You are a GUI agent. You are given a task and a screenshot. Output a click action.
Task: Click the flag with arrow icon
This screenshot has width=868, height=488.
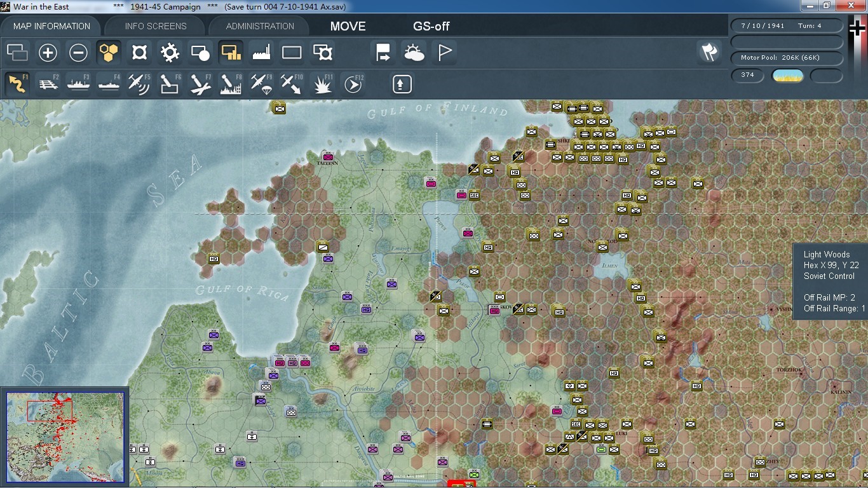383,52
